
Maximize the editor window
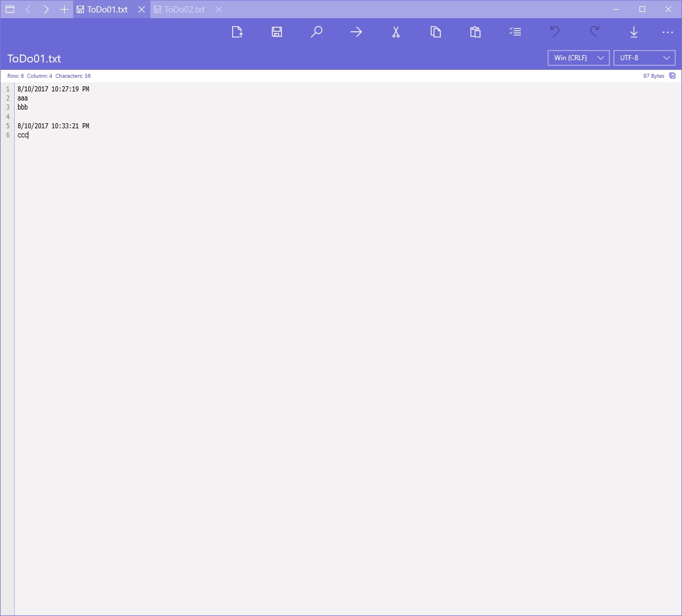coord(642,9)
